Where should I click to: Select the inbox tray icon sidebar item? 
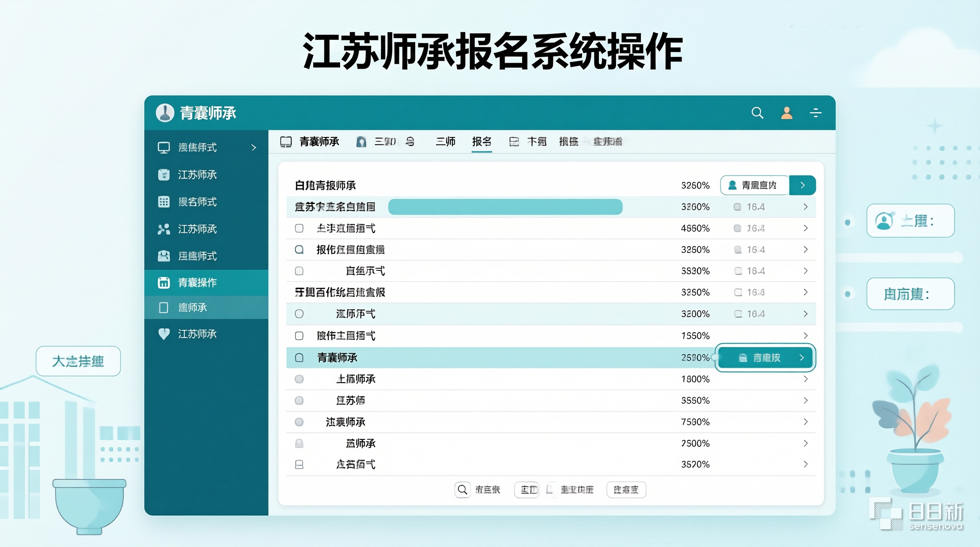pos(163,256)
